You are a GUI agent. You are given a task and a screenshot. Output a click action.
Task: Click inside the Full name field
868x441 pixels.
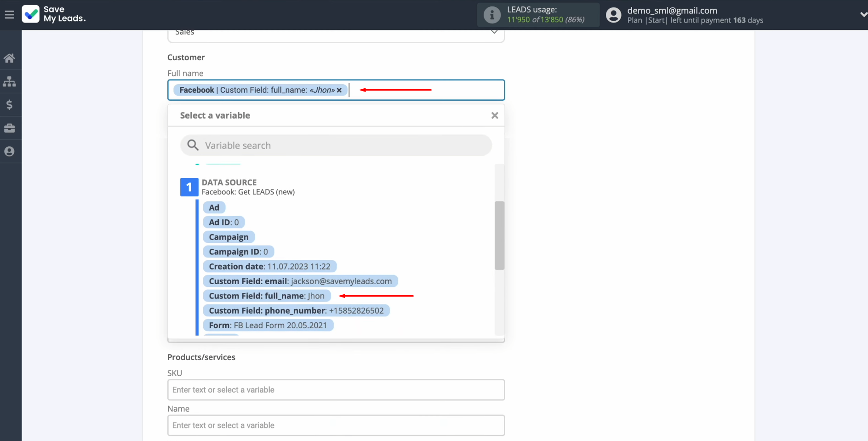pyautogui.click(x=336, y=90)
